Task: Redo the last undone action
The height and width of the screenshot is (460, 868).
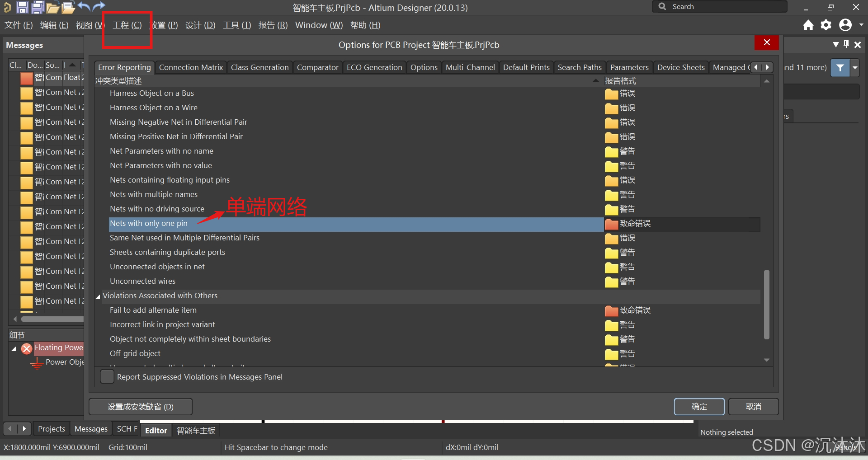Action: tap(99, 6)
